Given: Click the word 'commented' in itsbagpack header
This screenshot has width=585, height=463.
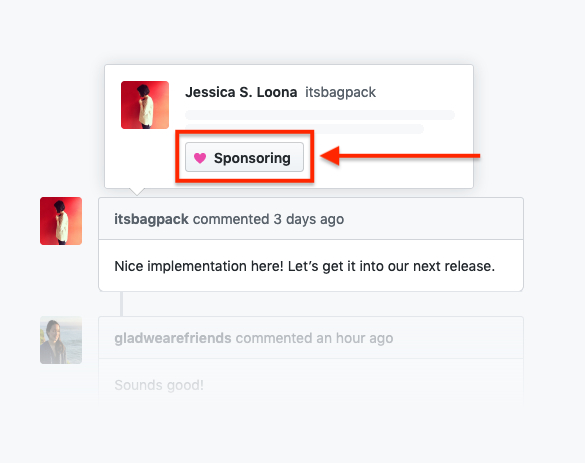Looking at the screenshot, I should 231,219.
